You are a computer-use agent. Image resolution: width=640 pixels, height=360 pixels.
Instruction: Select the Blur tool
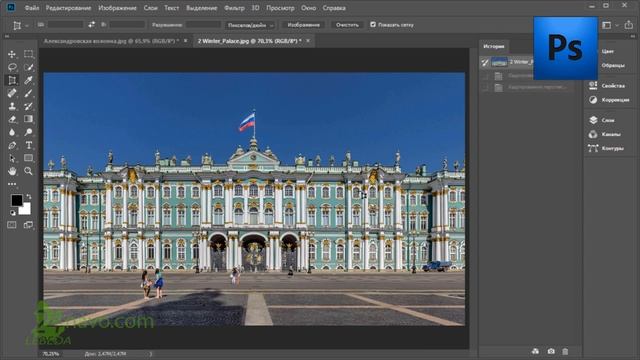point(12,132)
